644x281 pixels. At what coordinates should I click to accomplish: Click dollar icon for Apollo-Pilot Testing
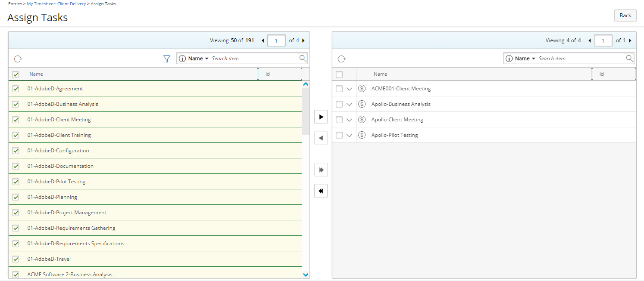[362, 135]
